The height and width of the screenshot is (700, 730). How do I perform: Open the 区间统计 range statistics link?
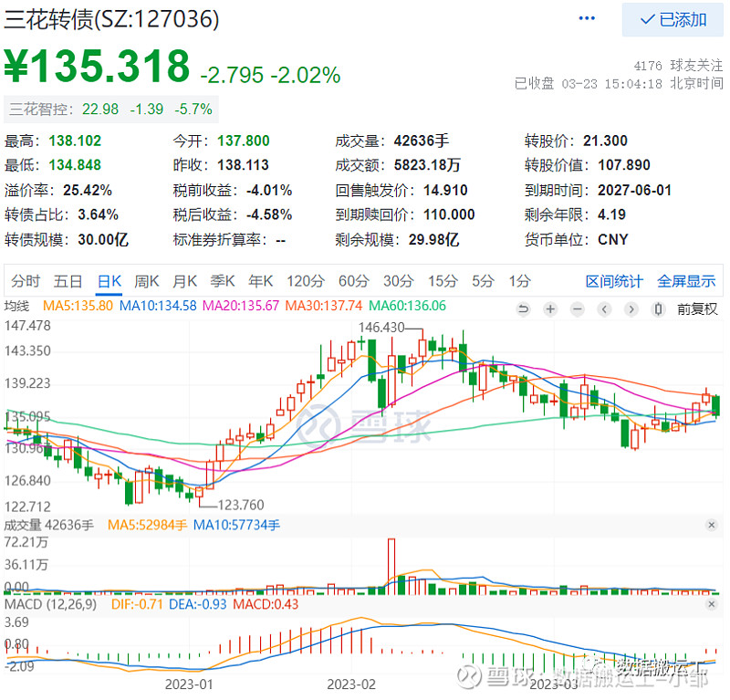[614, 281]
